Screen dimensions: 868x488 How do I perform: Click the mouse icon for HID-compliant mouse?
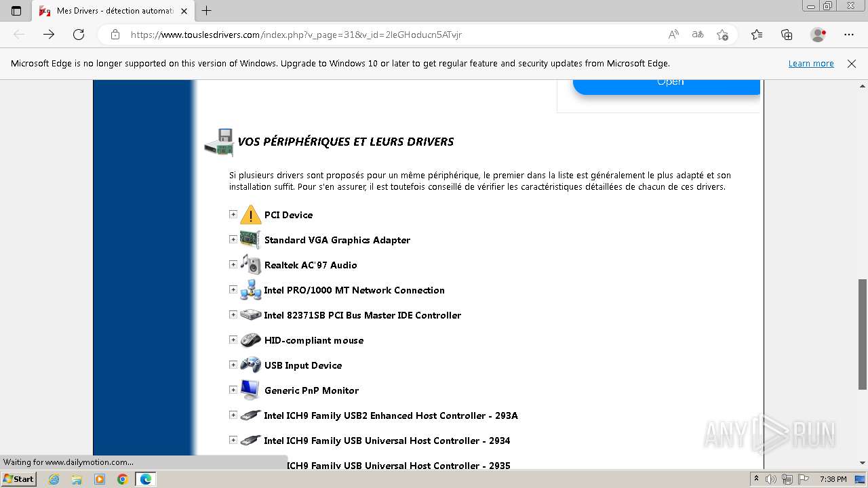pos(251,340)
